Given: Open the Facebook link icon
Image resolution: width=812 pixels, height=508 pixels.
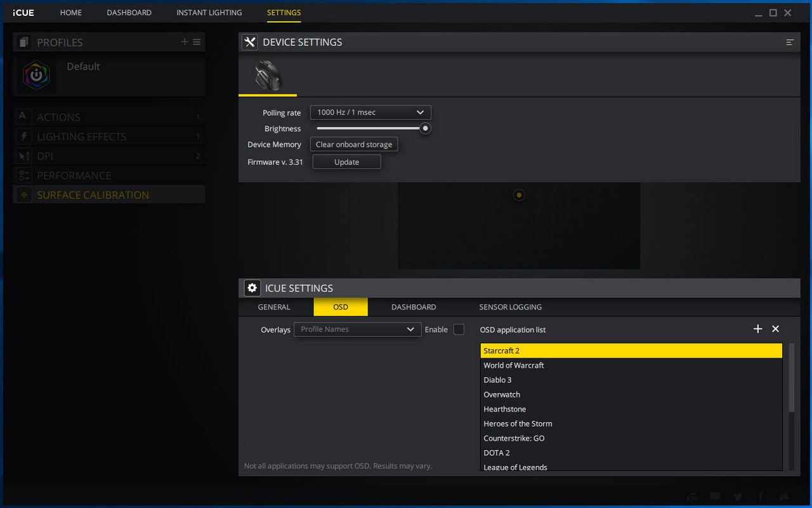Looking at the screenshot, I should point(759,497).
